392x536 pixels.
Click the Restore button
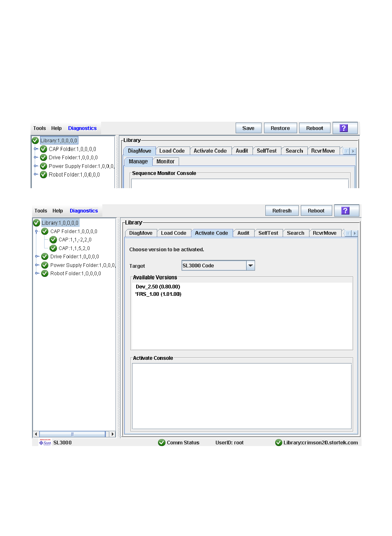280,128
